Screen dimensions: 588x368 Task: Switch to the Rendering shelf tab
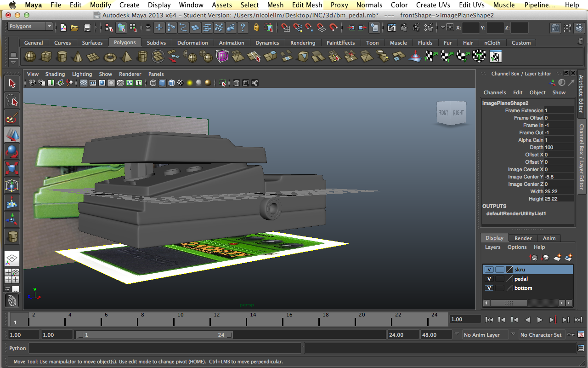coord(303,43)
